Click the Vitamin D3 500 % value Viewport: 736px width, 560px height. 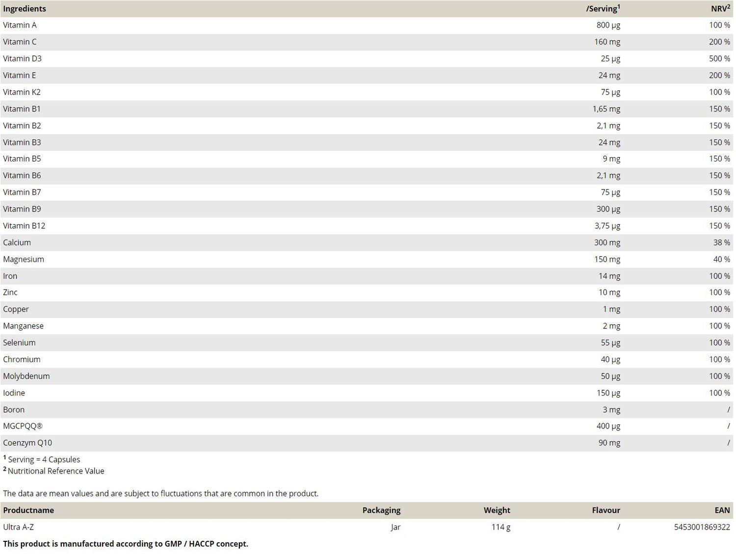point(719,58)
